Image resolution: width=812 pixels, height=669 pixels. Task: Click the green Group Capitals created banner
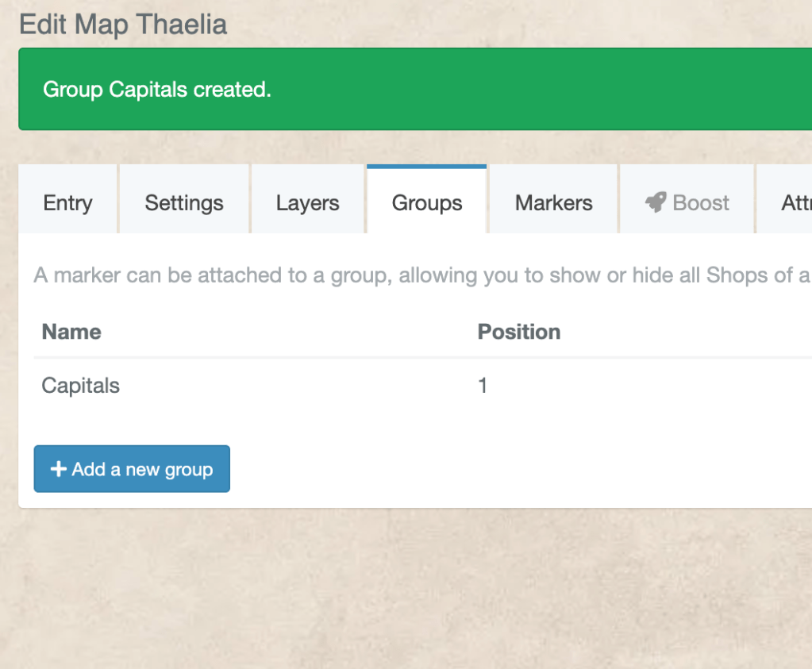coord(406,89)
